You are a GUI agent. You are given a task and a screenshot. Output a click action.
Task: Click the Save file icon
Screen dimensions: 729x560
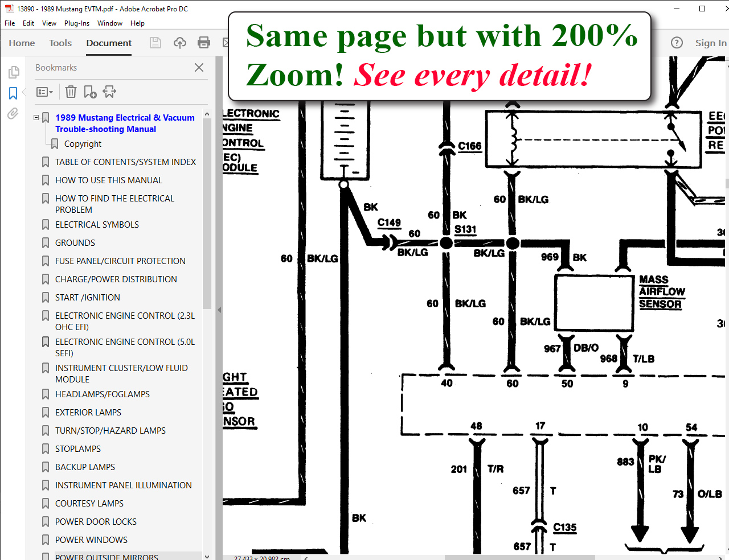(x=155, y=43)
